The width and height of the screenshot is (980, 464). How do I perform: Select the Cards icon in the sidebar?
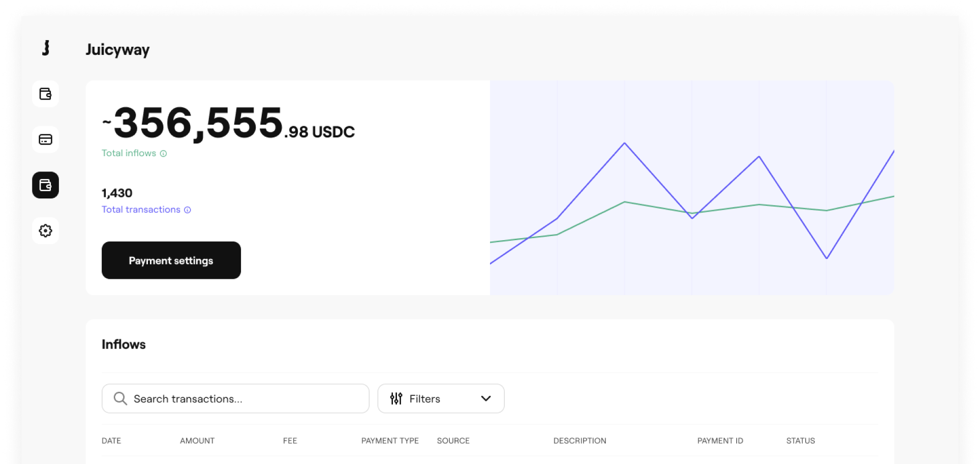[x=45, y=139]
